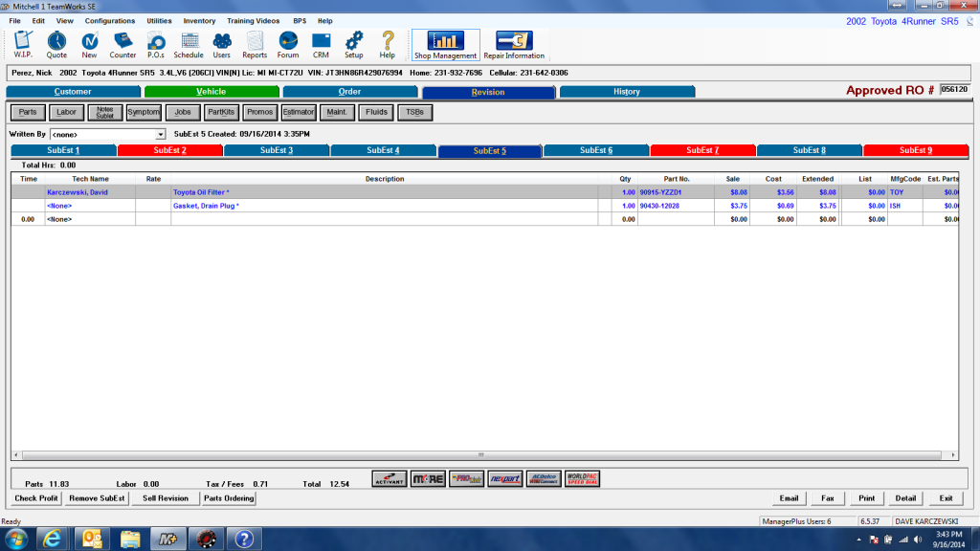The width and height of the screenshot is (980, 551).
Task: Switch to Shop Management view
Action: [446, 45]
